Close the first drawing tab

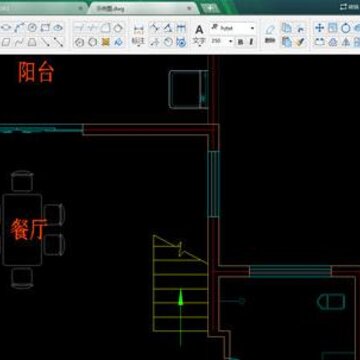(81, 9)
